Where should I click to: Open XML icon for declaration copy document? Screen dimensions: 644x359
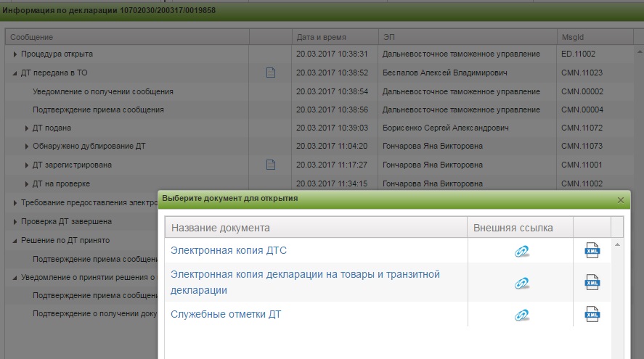click(x=592, y=282)
